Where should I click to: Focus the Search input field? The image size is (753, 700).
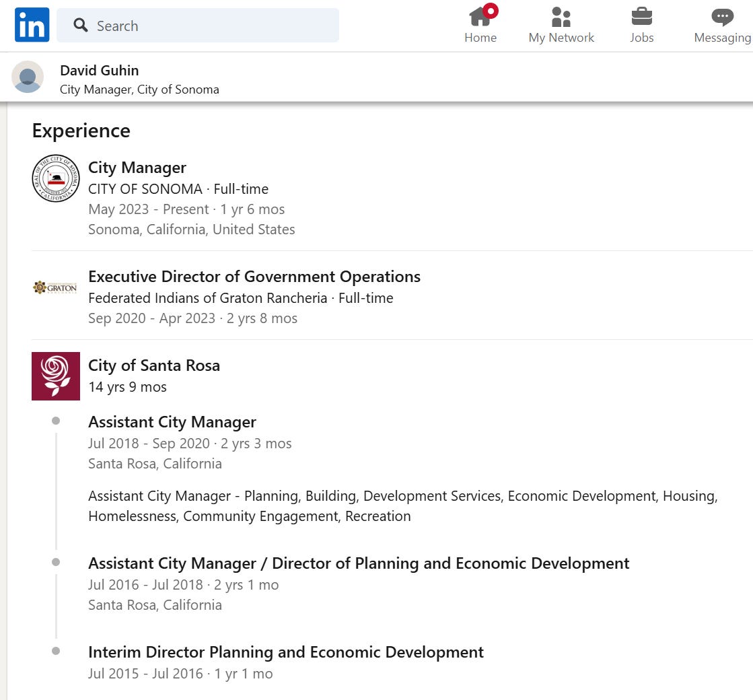point(198,26)
